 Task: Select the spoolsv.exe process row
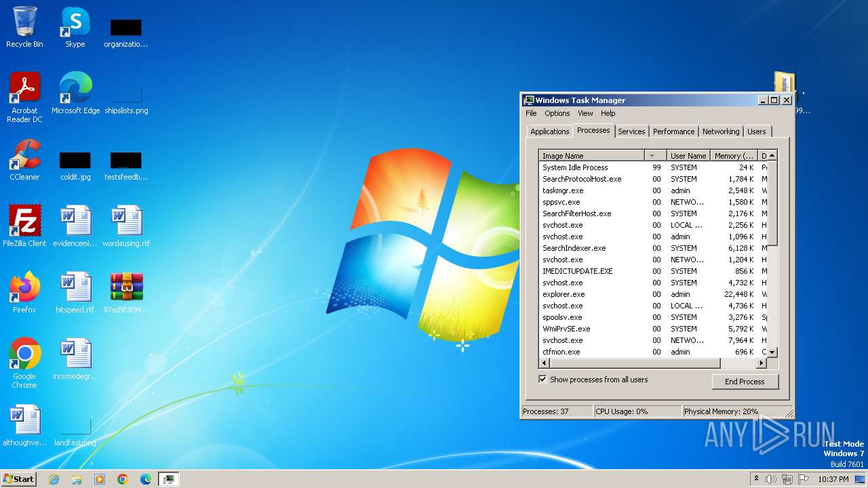pyautogui.click(x=653, y=317)
